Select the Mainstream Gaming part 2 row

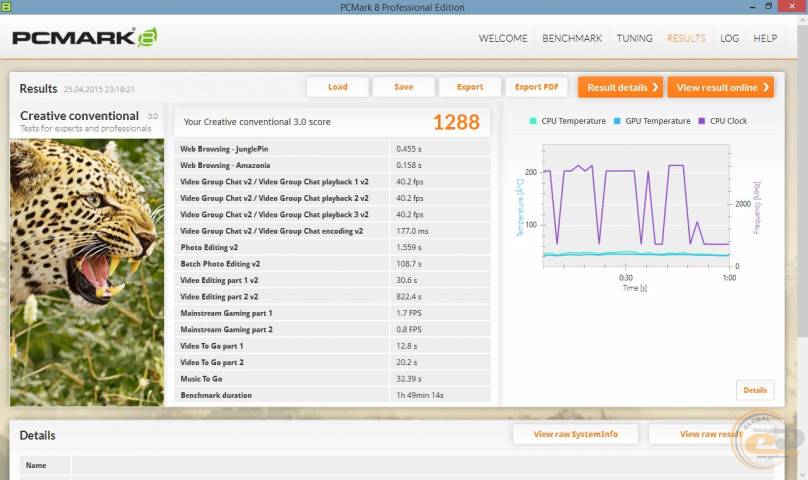click(x=332, y=329)
